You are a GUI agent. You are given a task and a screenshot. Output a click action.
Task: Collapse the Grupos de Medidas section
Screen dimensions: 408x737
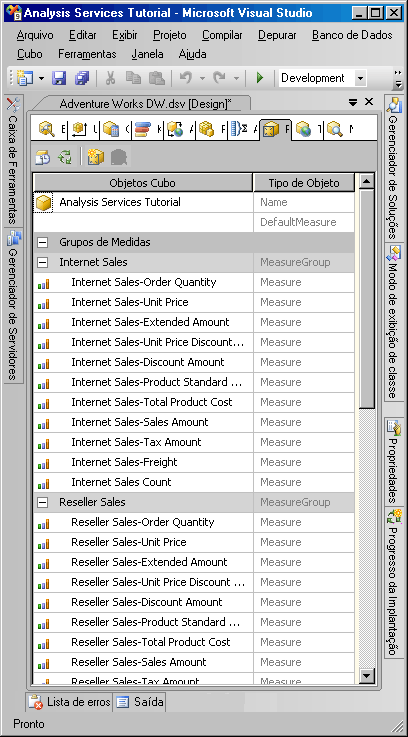coord(43,243)
